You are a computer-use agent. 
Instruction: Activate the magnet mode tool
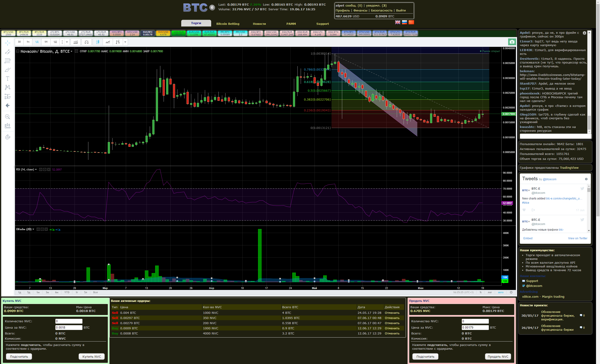point(7,137)
